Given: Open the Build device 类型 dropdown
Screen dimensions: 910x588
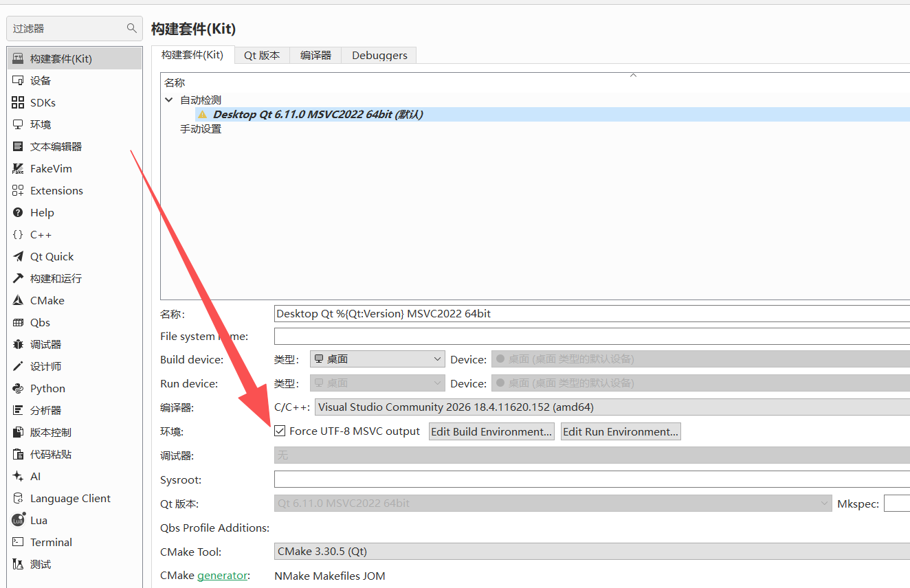Looking at the screenshot, I should [377, 359].
